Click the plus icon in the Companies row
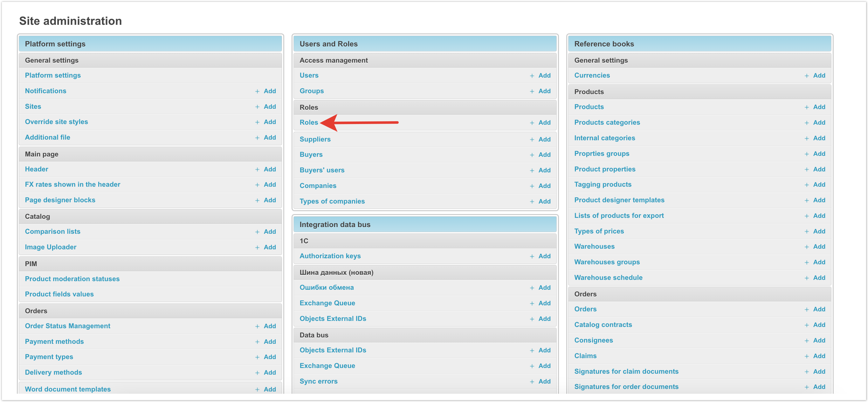This screenshot has height=402, width=868. (532, 186)
